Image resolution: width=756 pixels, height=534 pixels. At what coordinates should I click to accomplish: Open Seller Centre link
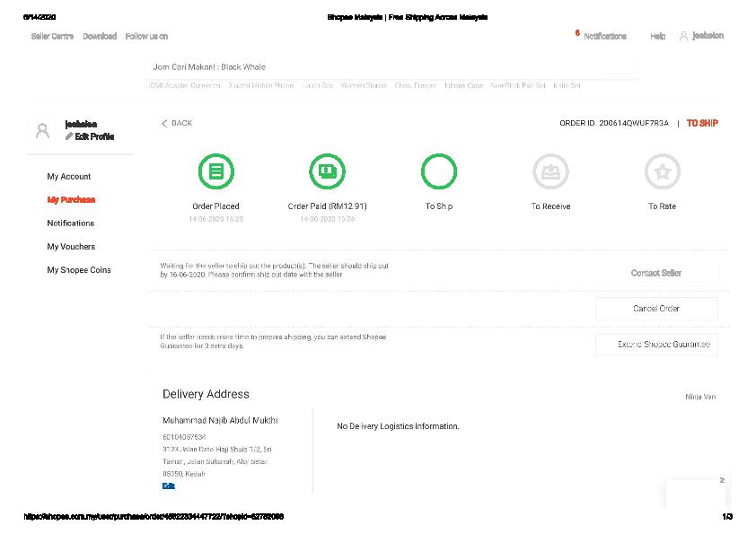(52, 36)
